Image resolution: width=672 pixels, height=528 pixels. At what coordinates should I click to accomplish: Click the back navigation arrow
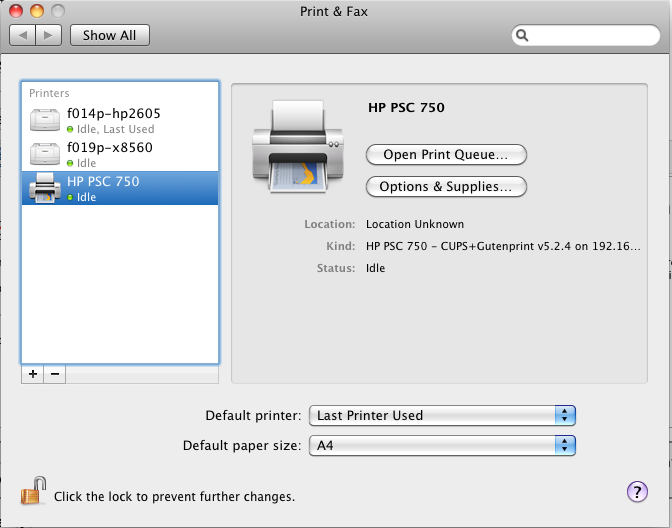[23, 35]
